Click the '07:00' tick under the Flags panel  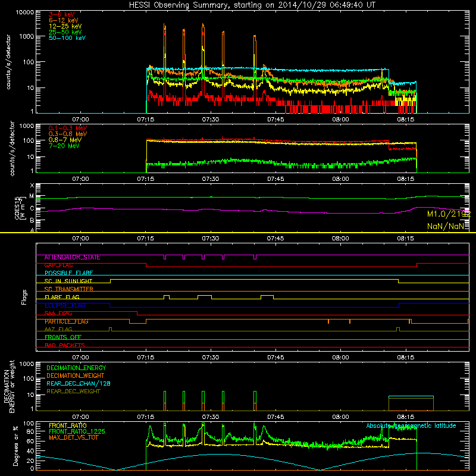(x=81, y=358)
